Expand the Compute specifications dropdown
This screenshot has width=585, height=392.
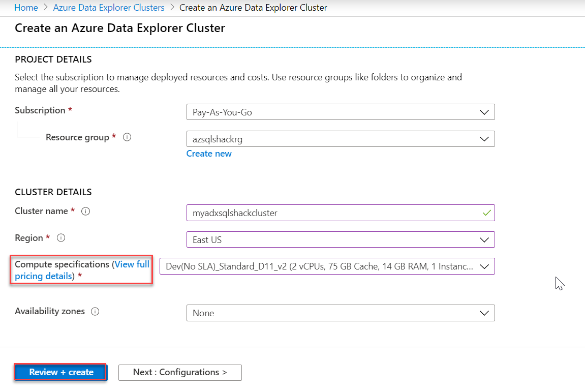[327, 266]
